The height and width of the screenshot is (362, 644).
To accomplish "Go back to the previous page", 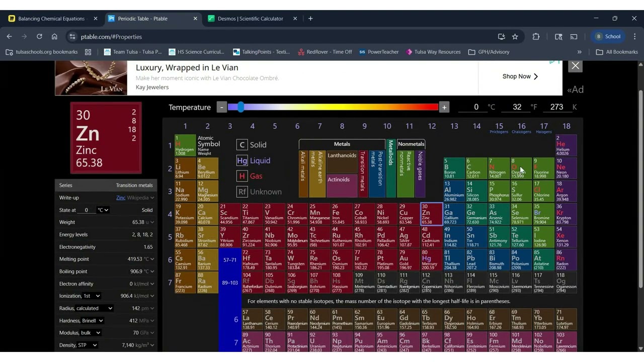I will pyautogui.click(x=9, y=37).
